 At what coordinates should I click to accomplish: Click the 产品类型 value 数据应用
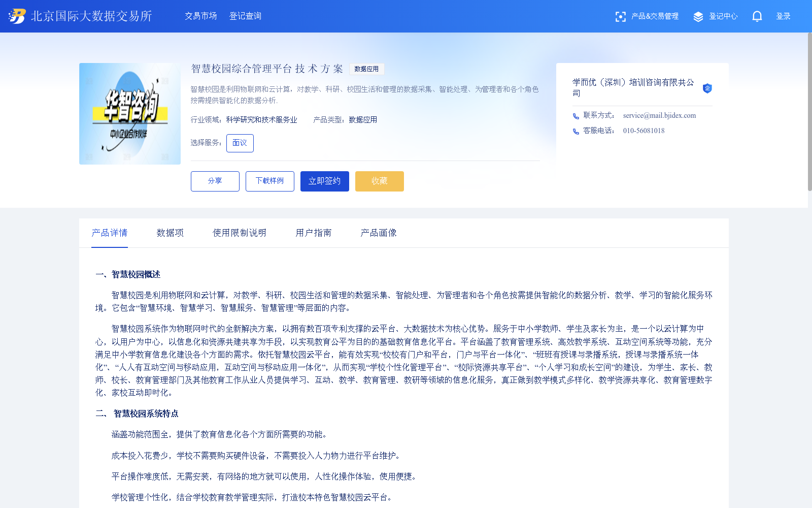click(x=363, y=120)
